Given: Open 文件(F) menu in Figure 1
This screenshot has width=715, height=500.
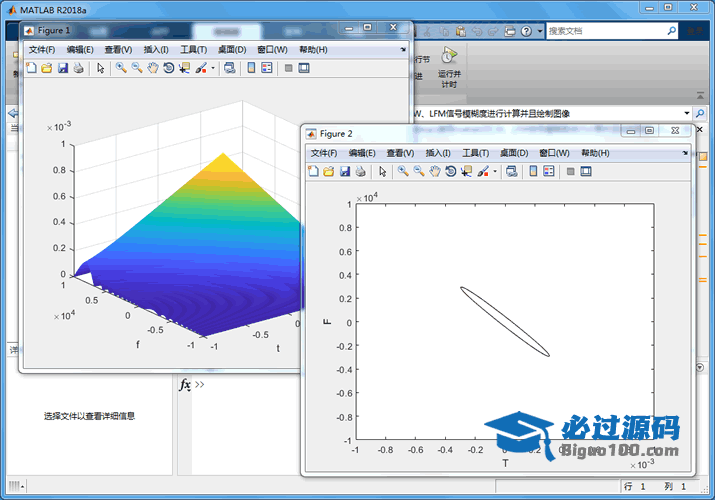Looking at the screenshot, I should point(42,50).
